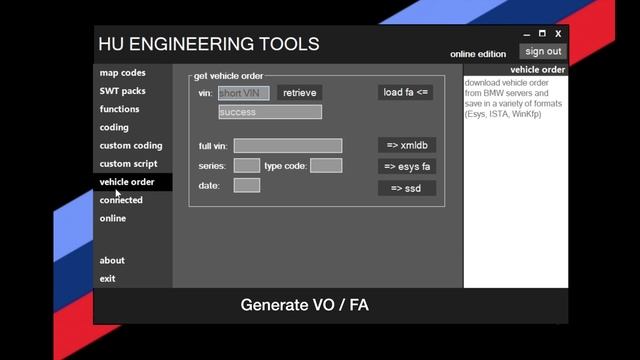Viewport: 640px width, 360px height.
Task: Click the vehicle order help panel heading
Action: [x=538, y=70]
